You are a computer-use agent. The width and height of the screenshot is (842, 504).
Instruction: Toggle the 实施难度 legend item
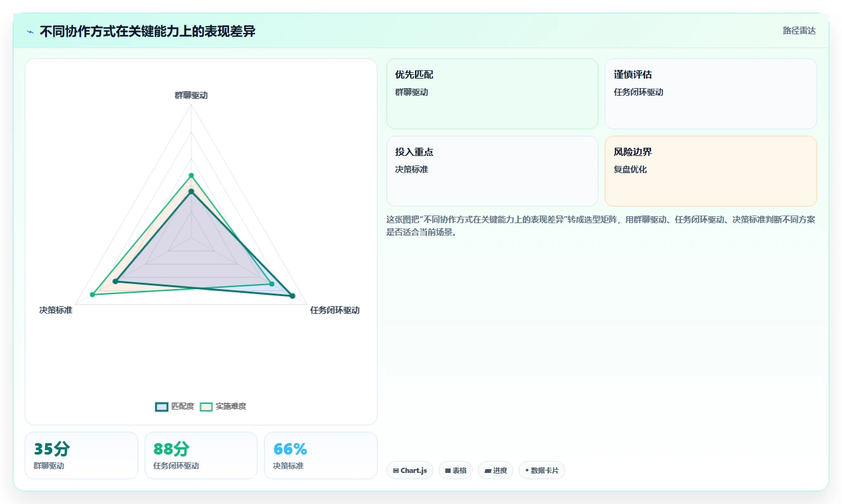pos(223,406)
